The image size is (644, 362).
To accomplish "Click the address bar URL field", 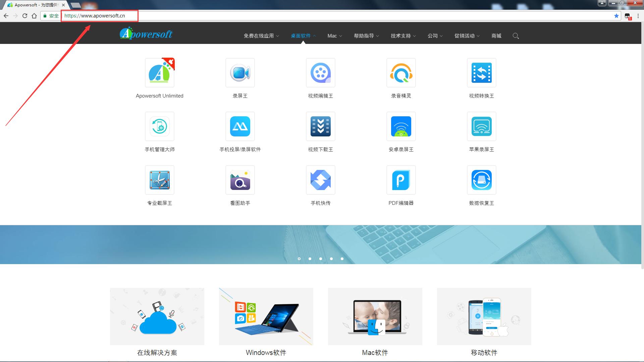I will click(x=268, y=16).
